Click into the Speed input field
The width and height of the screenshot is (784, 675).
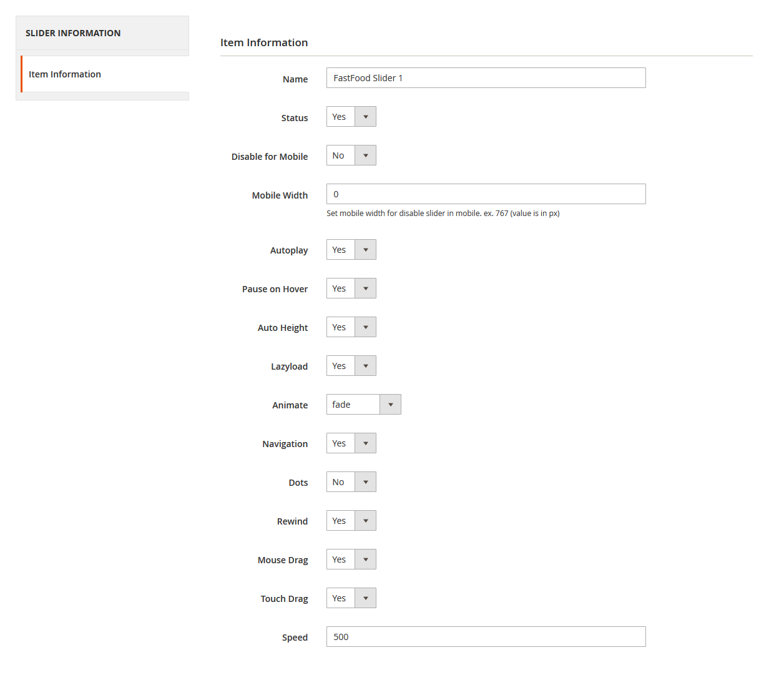[486, 637]
